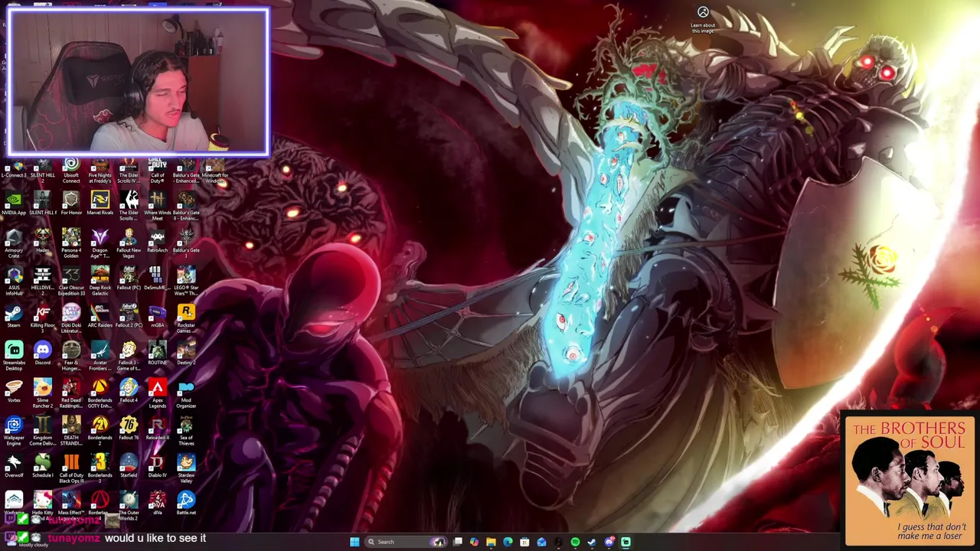The height and width of the screenshot is (551, 980).
Task: Open the Fallout 76 desktop shortcut
Action: [x=129, y=429]
